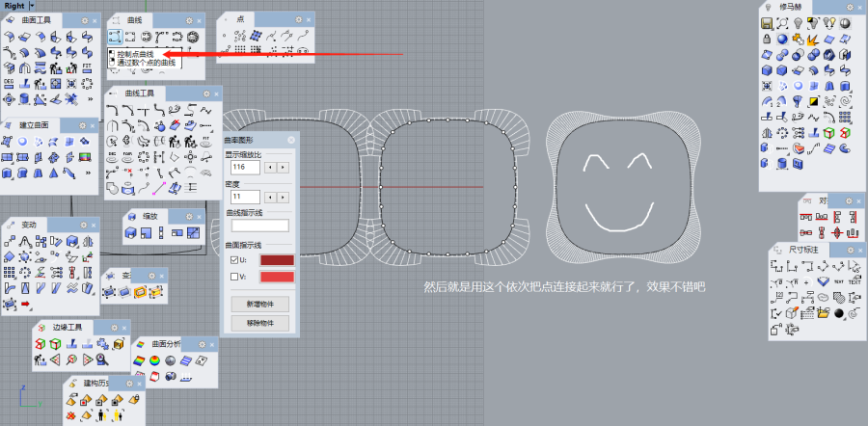Open the Right viewport dropdown arrow
Image resolution: width=868 pixels, height=426 pixels.
point(32,6)
